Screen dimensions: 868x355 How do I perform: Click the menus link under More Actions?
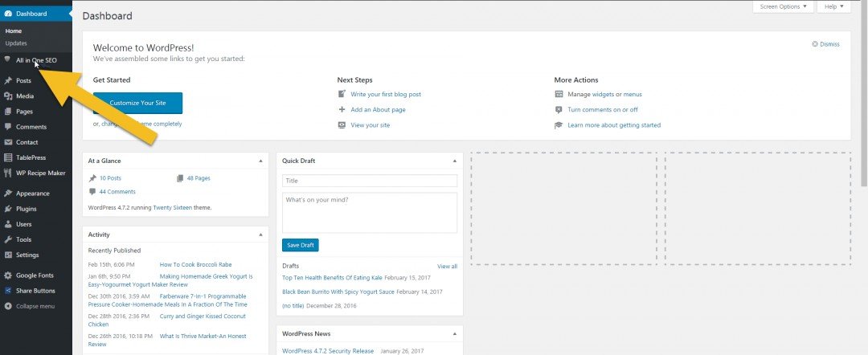[x=633, y=95]
